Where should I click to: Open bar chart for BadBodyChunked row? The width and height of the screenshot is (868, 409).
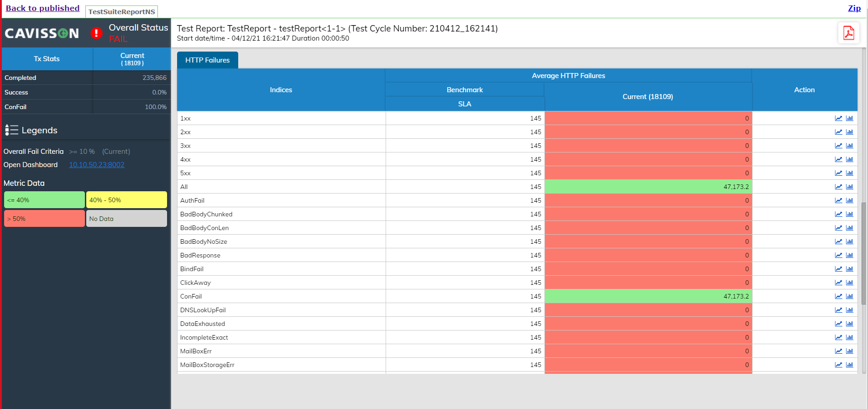click(x=849, y=214)
